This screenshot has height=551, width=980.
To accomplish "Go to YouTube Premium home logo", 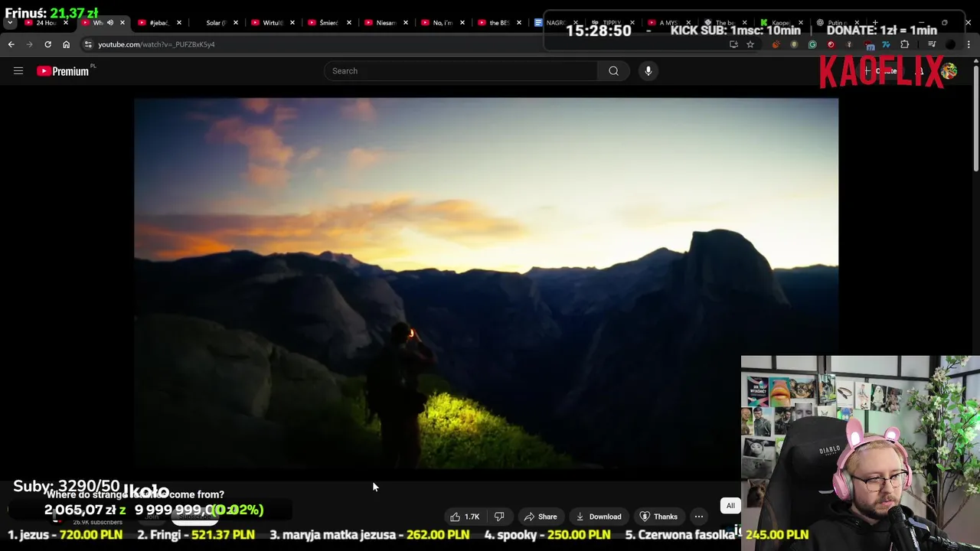I will click(63, 71).
